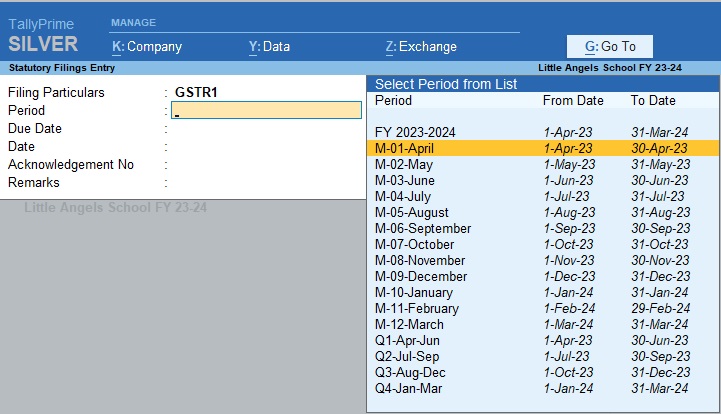Choose Q2-Jul-Sep quarterly period
The image size is (721, 414).
[x=407, y=356]
